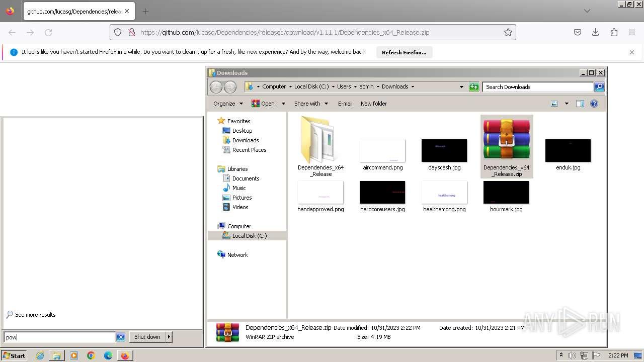
Task: Expand Shut down options arrow
Action: point(169,337)
